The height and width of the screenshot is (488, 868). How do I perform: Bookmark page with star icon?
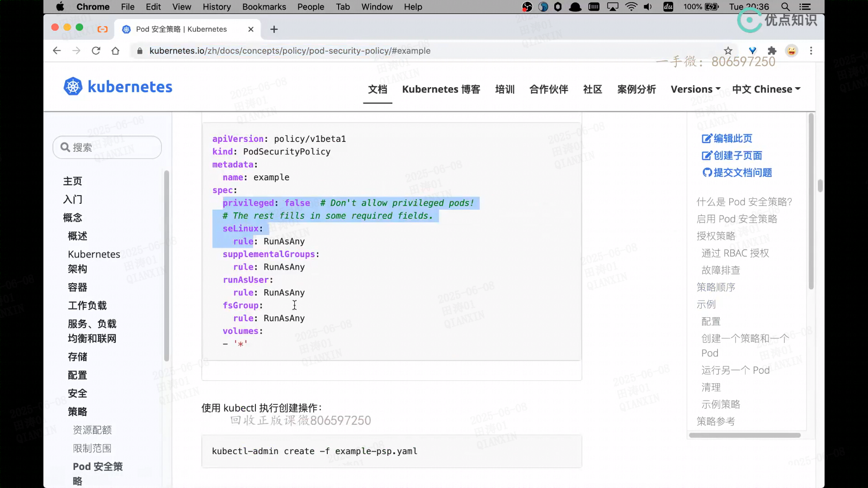point(728,51)
